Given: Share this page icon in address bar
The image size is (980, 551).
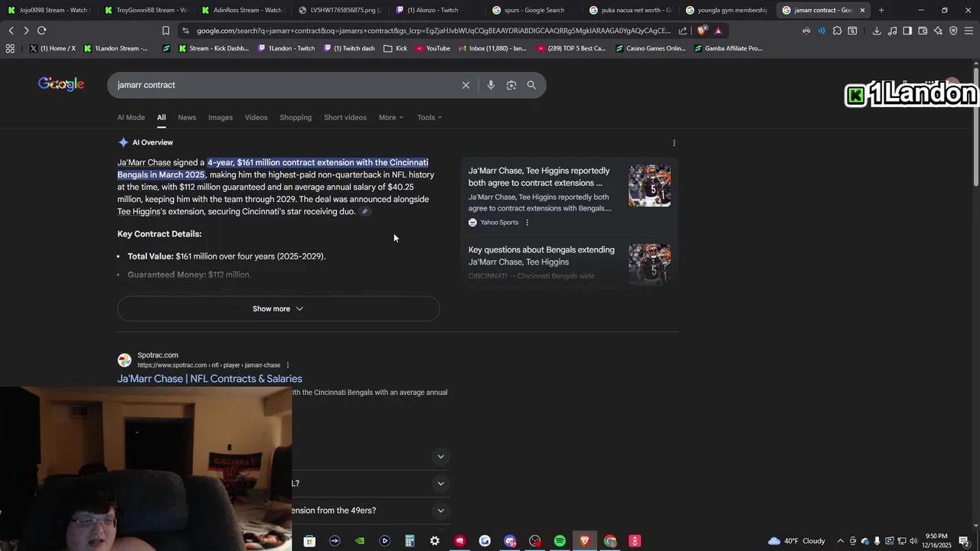Looking at the screenshot, I should tap(683, 31).
